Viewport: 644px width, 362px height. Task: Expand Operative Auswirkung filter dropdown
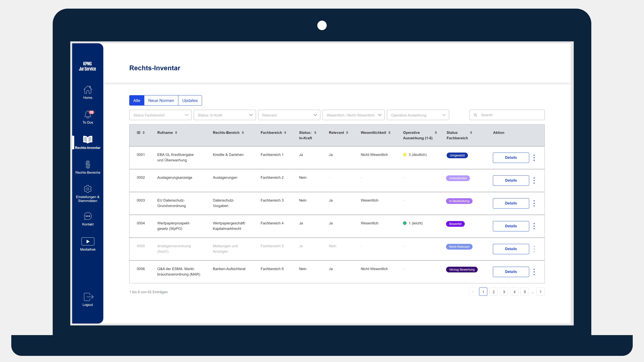pyautogui.click(x=418, y=115)
